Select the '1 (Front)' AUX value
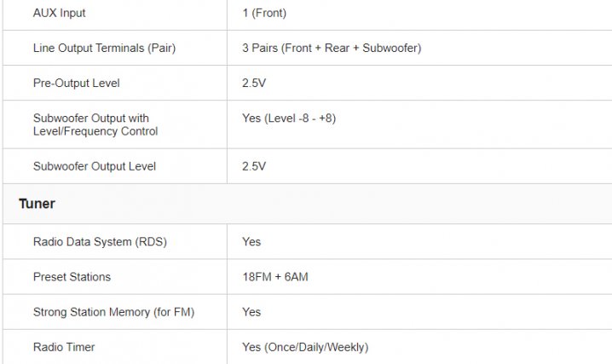 (x=264, y=14)
